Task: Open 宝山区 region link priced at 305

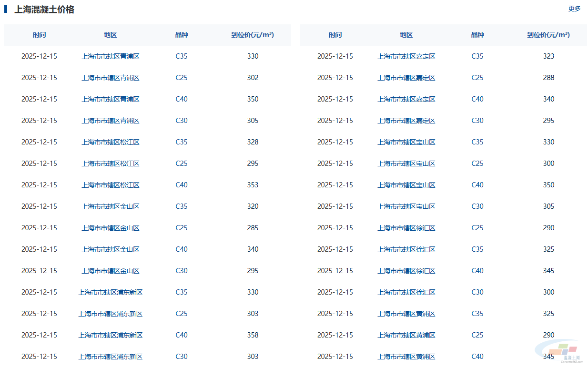Action: [406, 206]
